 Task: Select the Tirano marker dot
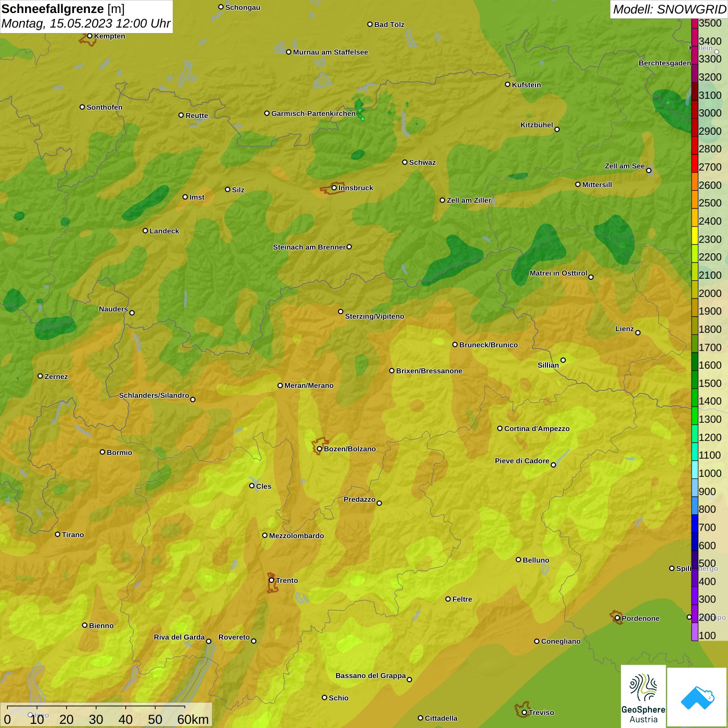tap(58, 534)
